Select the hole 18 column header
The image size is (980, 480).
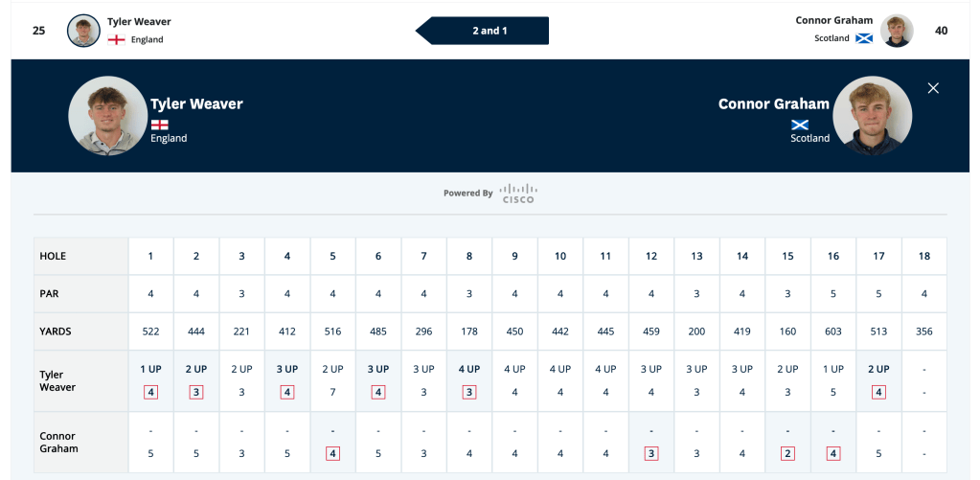[x=923, y=256]
